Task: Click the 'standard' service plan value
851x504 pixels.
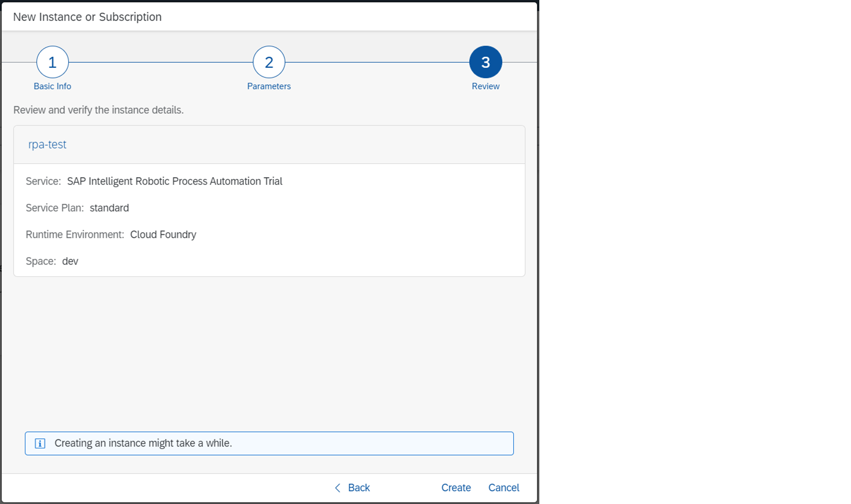Action: [109, 208]
